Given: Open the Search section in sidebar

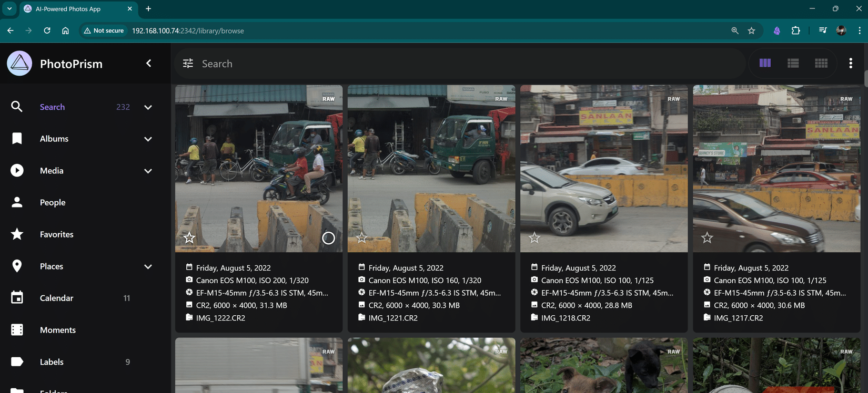Looking at the screenshot, I should [x=52, y=107].
